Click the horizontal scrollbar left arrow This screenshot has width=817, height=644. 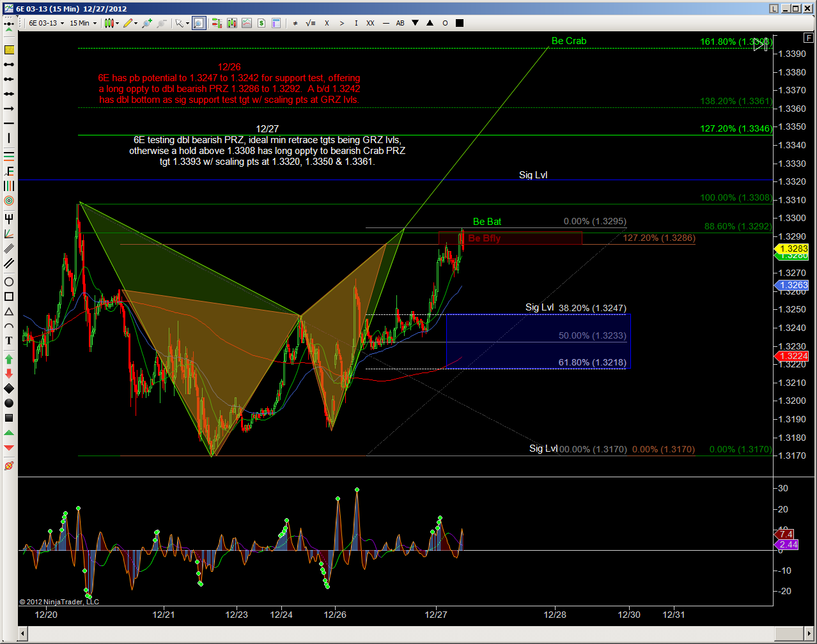23,634
